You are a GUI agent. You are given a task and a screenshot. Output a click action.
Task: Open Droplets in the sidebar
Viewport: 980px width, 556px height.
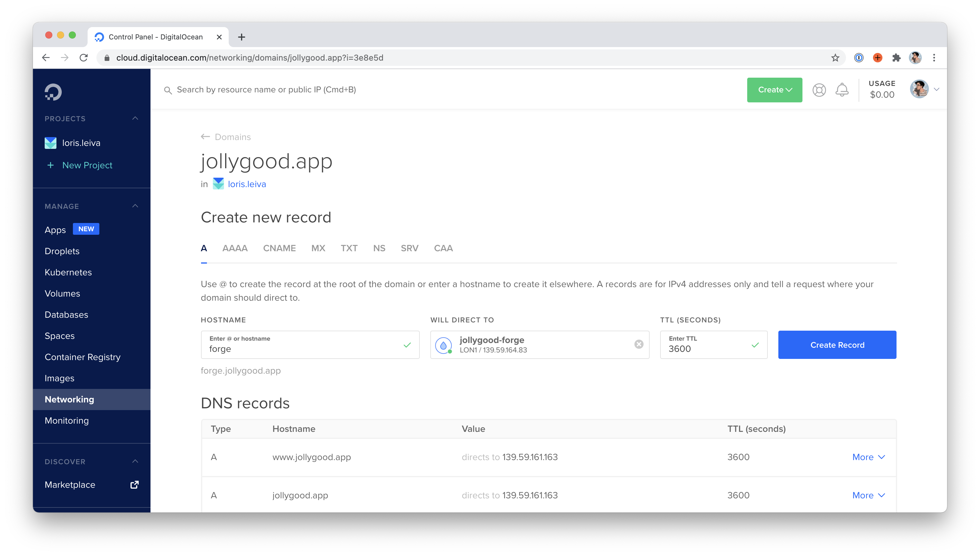[x=62, y=251]
